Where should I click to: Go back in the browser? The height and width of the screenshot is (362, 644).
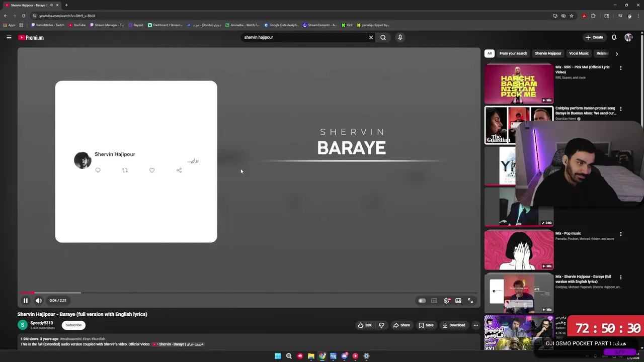coord(6,16)
